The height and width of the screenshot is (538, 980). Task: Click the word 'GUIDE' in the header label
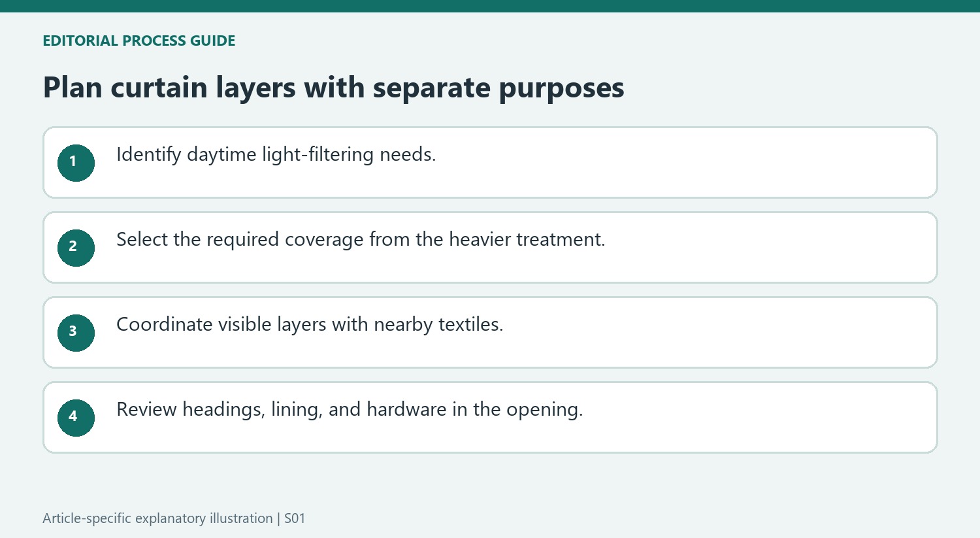(x=212, y=41)
